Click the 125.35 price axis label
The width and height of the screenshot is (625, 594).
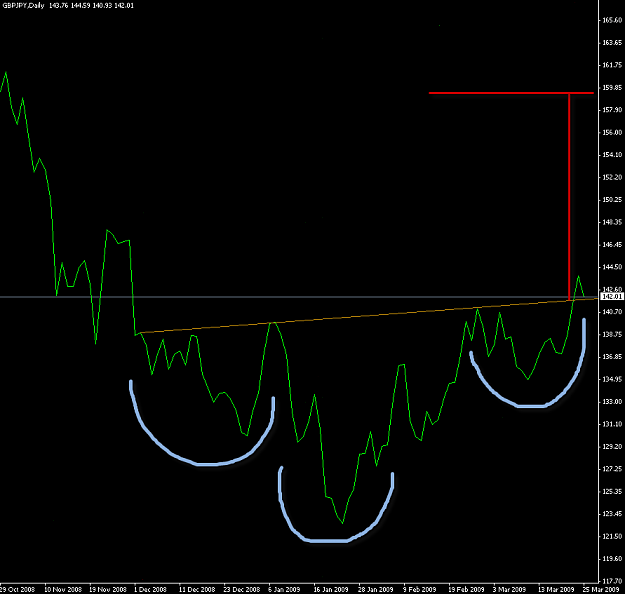pyautogui.click(x=612, y=491)
